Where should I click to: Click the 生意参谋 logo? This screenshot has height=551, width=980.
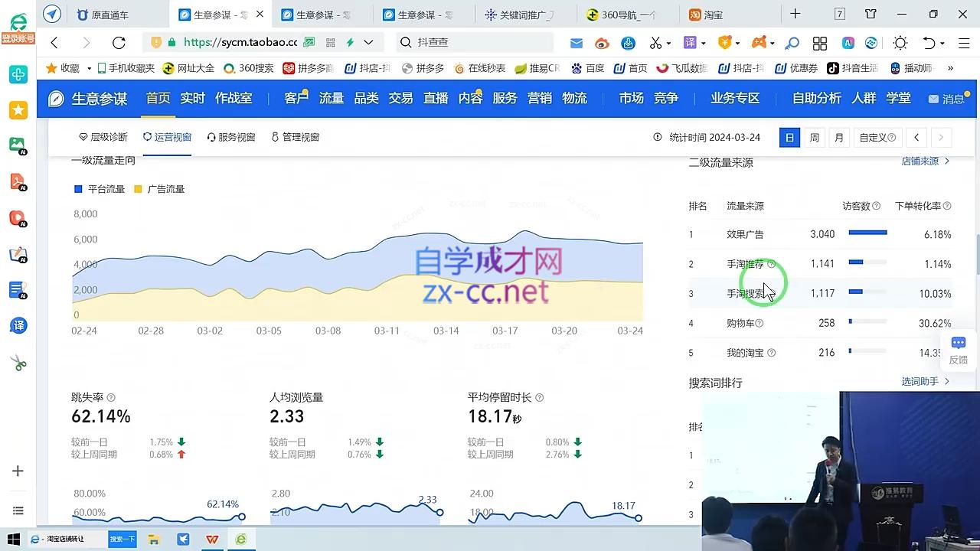click(x=87, y=98)
